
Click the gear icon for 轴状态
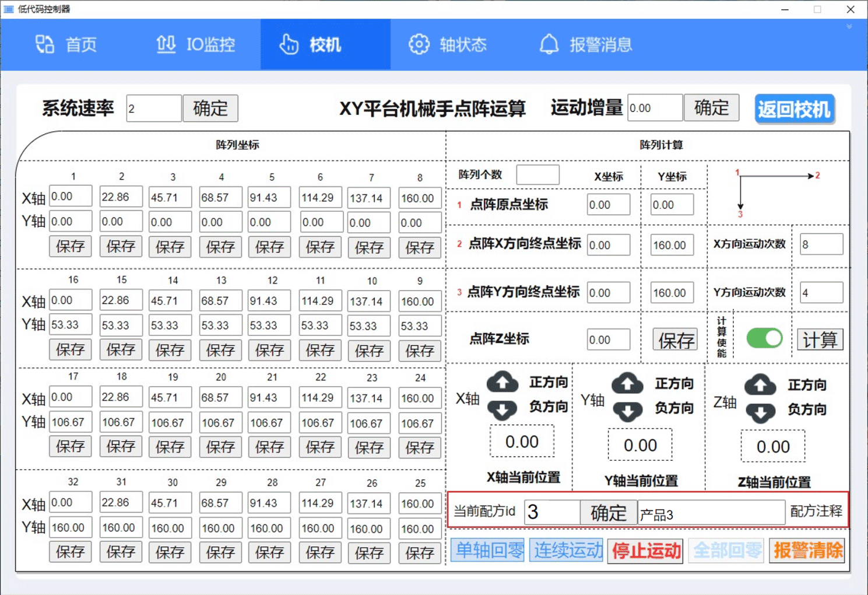(x=419, y=44)
